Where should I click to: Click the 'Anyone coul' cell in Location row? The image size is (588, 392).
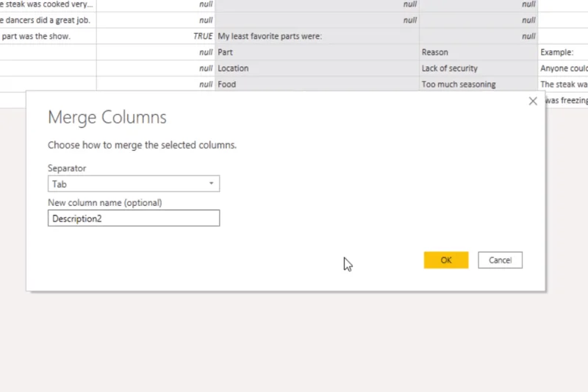coord(563,68)
